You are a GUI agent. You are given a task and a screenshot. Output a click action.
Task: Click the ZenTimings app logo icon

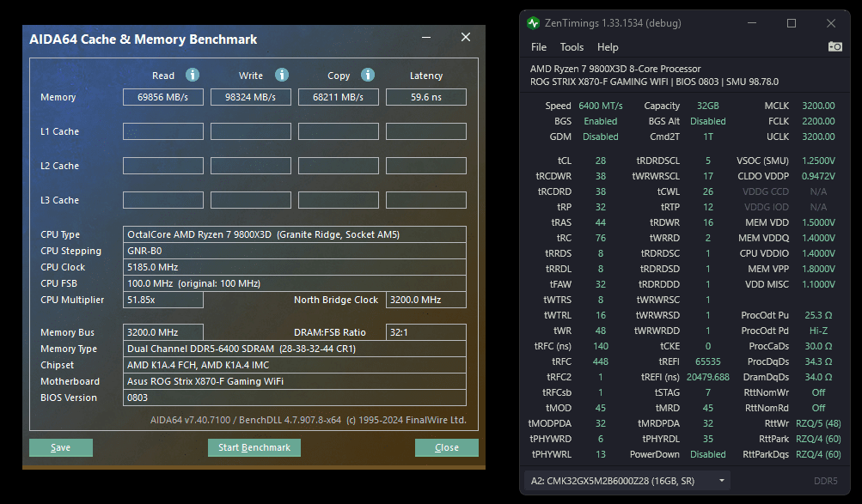(x=533, y=23)
